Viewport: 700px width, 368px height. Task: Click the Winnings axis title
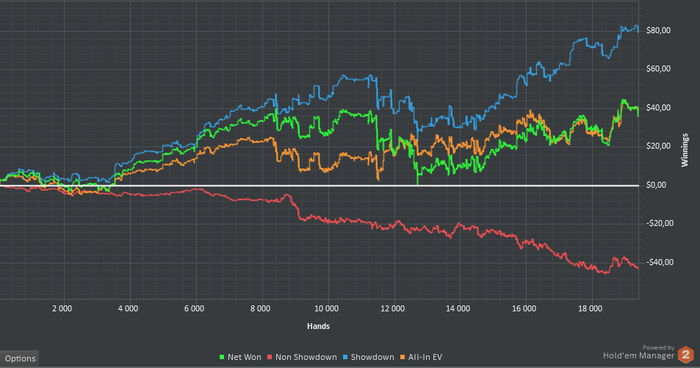coord(685,150)
